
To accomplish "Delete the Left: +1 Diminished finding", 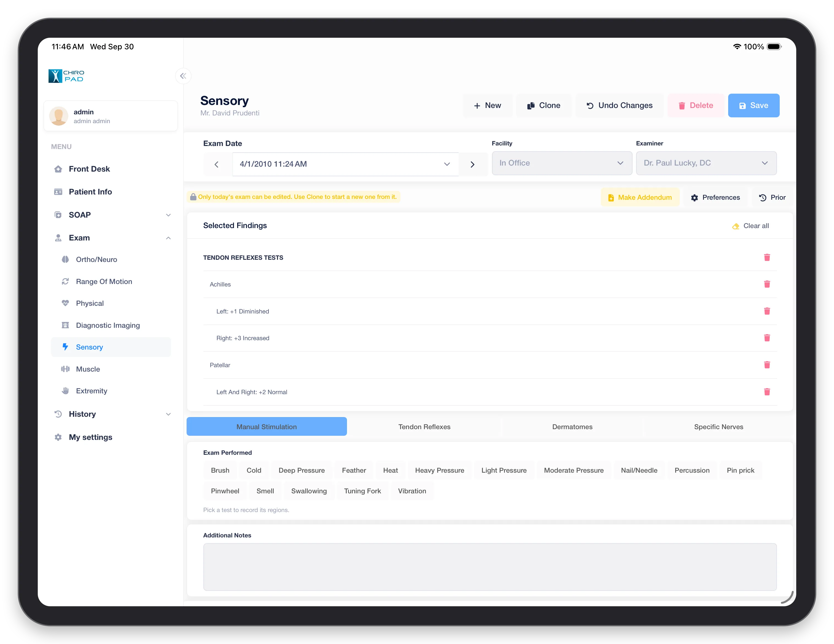I will pos(767,311).
